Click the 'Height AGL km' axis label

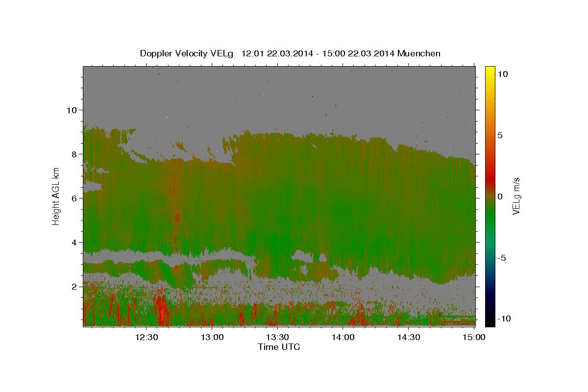point(56,196)
